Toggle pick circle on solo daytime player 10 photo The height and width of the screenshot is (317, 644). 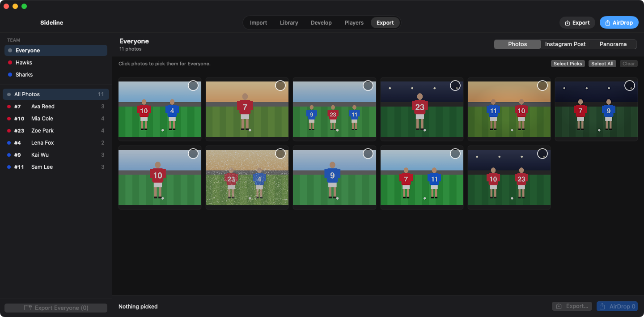(x=193, y=154)
